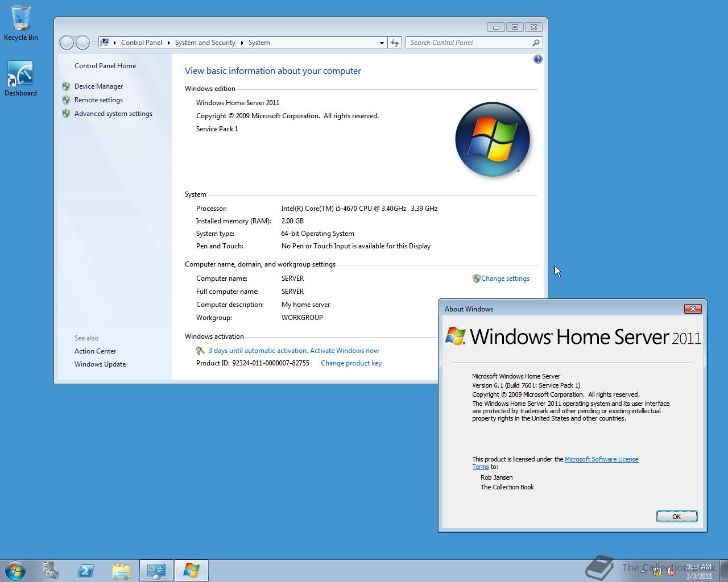Click the Product ID 92324-011-0000007-82755 text
The image size is (728, 582).
pos(253,363)
